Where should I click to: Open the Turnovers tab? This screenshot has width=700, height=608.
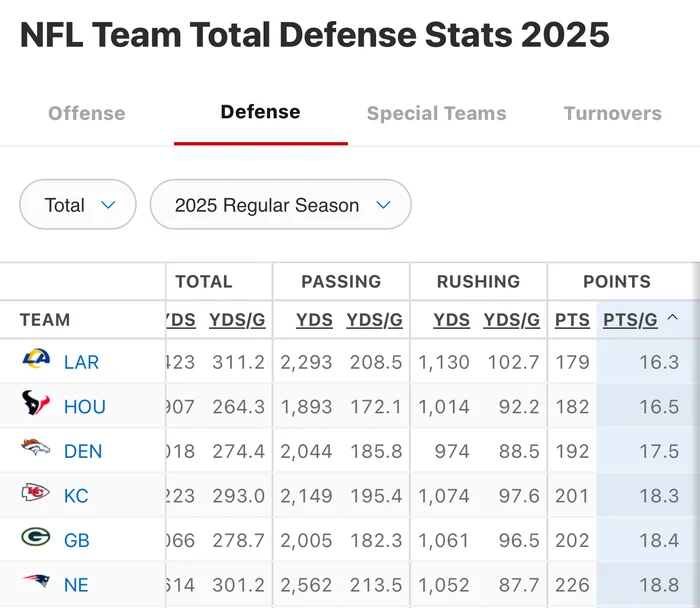(612, 113)
